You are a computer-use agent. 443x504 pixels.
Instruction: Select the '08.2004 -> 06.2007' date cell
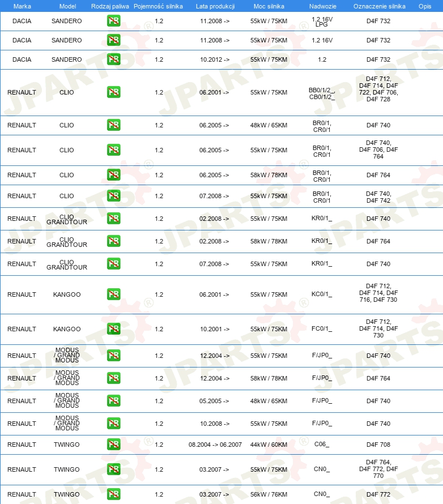pyautogui.click(x=215, y=445)
